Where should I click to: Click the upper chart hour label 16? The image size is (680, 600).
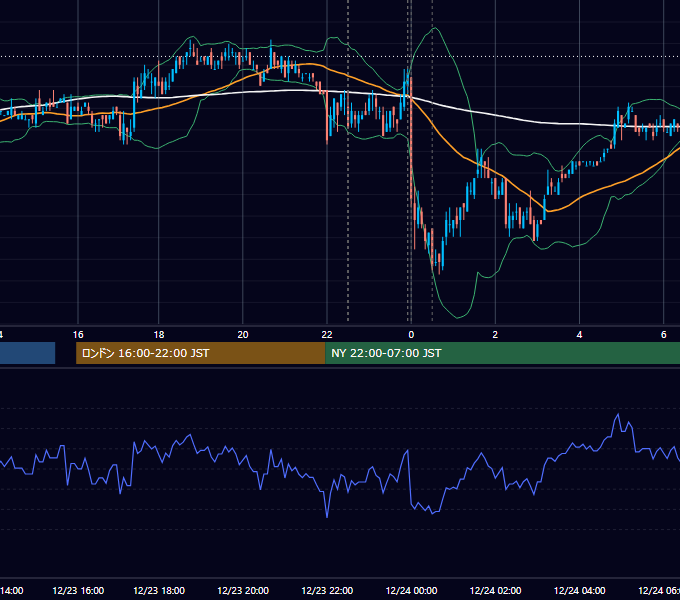pyautogui.click(x=78, y=335)
